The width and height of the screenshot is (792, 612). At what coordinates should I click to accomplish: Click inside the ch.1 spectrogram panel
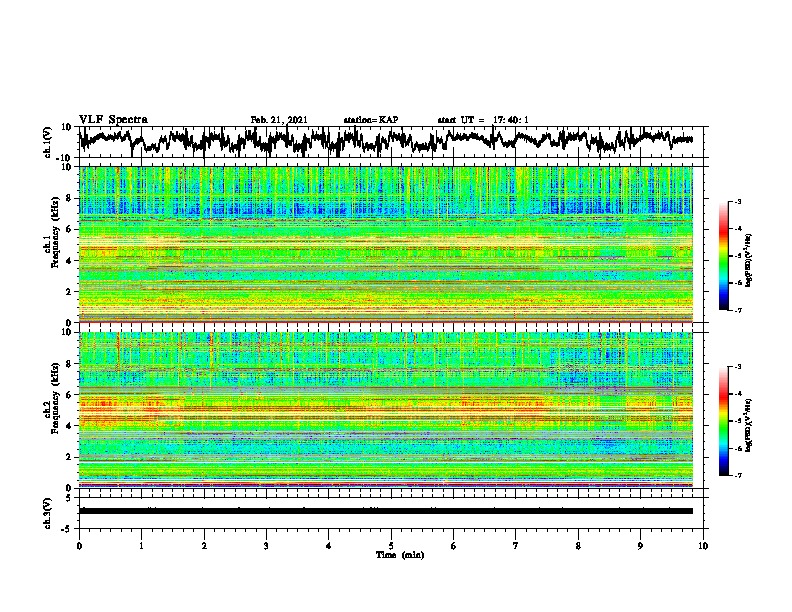point(386,244)
